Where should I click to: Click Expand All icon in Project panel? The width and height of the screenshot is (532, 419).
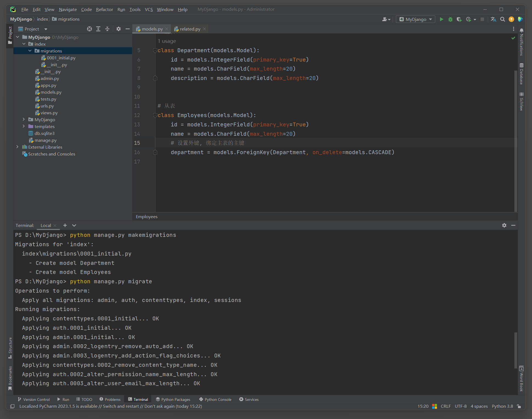(98, 29)
